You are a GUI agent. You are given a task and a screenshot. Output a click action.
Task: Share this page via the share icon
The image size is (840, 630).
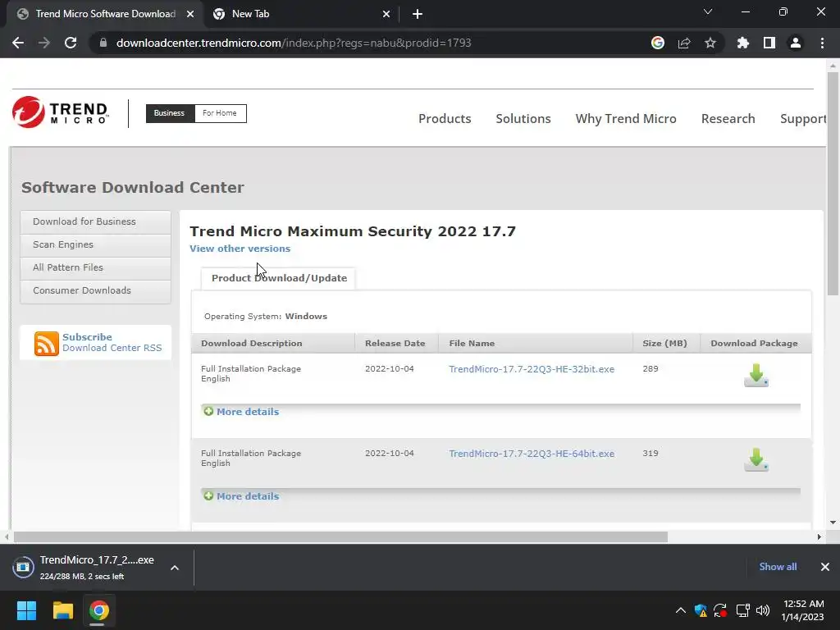tap(684, 43)
